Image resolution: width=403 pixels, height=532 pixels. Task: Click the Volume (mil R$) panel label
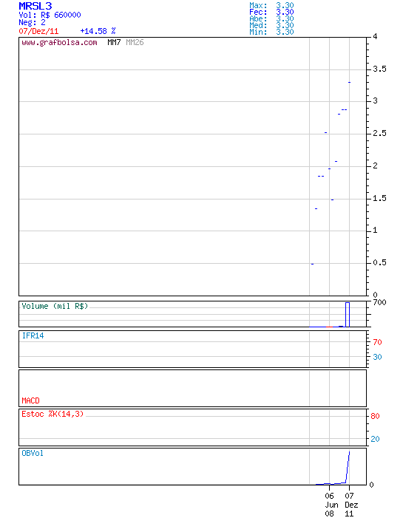coord(55,306)
